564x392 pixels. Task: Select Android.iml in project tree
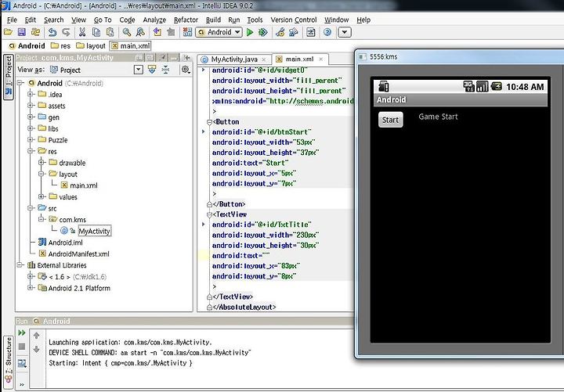60,243
